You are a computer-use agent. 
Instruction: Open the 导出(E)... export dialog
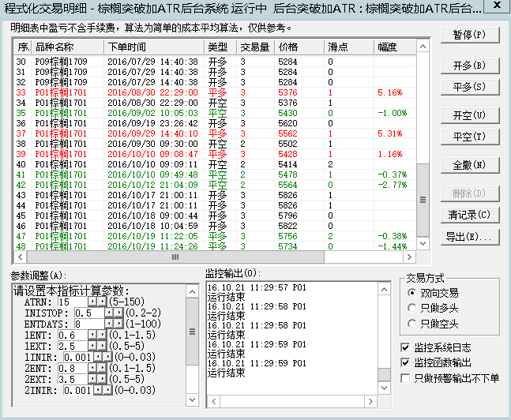coord(469,236)
